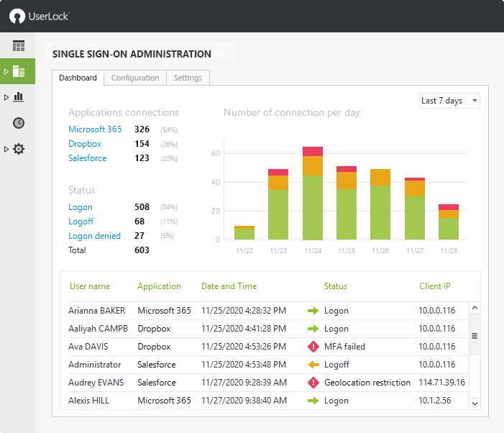Sort by Application column header

[x=159, y=286]
